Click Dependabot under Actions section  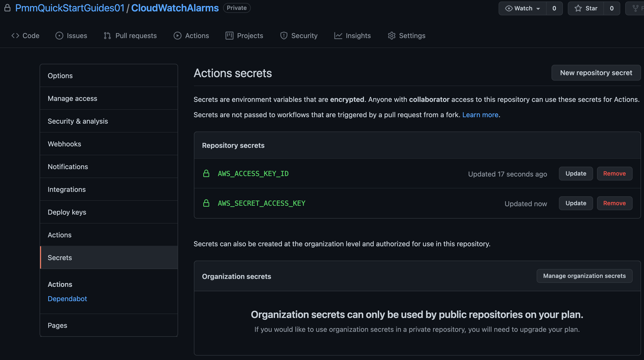click(x=67, y=298)
